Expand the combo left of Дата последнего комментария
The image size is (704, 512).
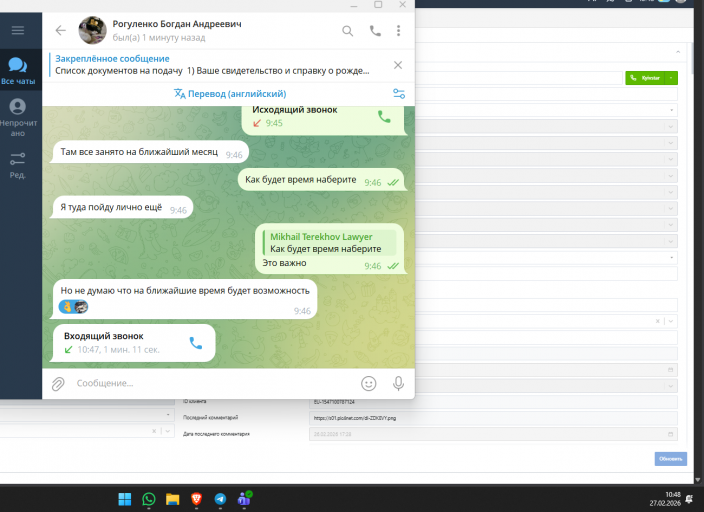[x=167, y=431]
